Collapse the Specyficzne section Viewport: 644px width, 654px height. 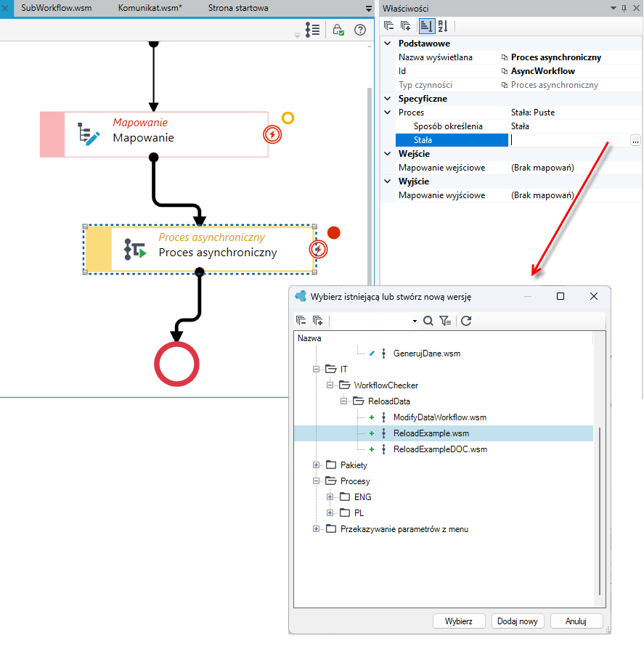click(388, 99)
